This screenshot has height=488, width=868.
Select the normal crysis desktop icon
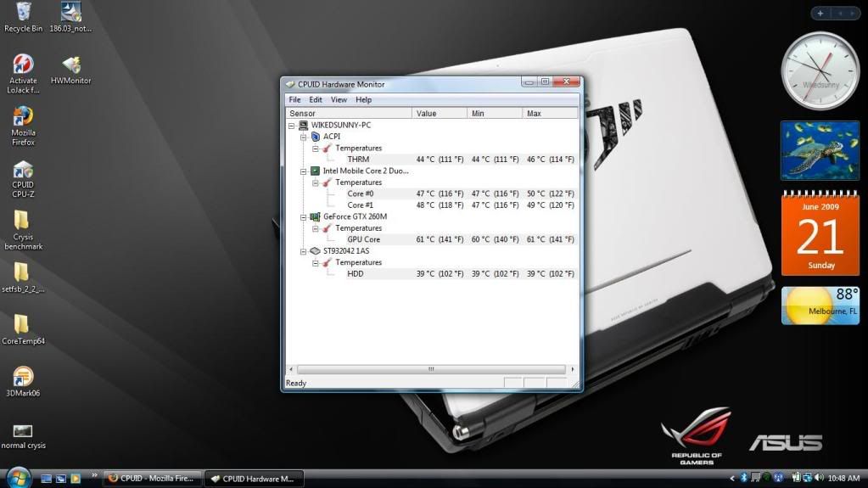(23, 435)
